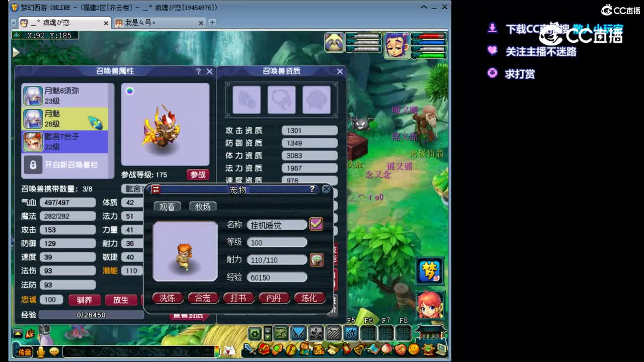Image resolution: width=644 pixels, height=362 pixels.
Task: Click the 洗炼 button
Action: (x=167, y=298)
